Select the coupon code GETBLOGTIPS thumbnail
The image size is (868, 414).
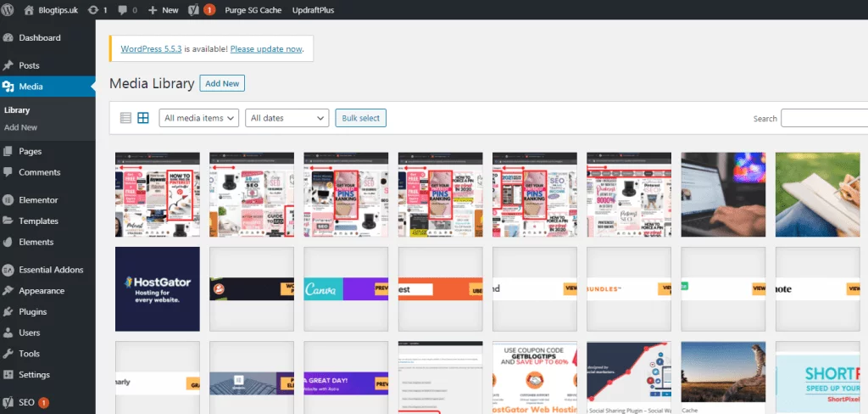click(x=535, y=378)
